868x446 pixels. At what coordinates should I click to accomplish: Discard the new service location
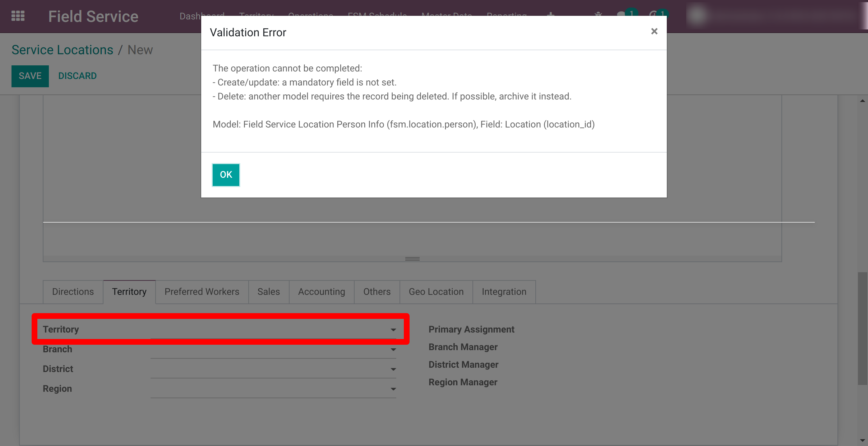[x=77, y=76]
